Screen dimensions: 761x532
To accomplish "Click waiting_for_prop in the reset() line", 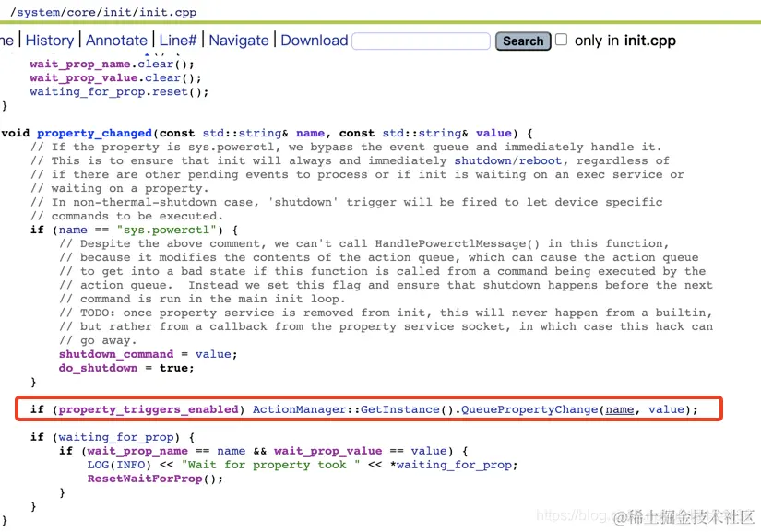I will 87,91.
